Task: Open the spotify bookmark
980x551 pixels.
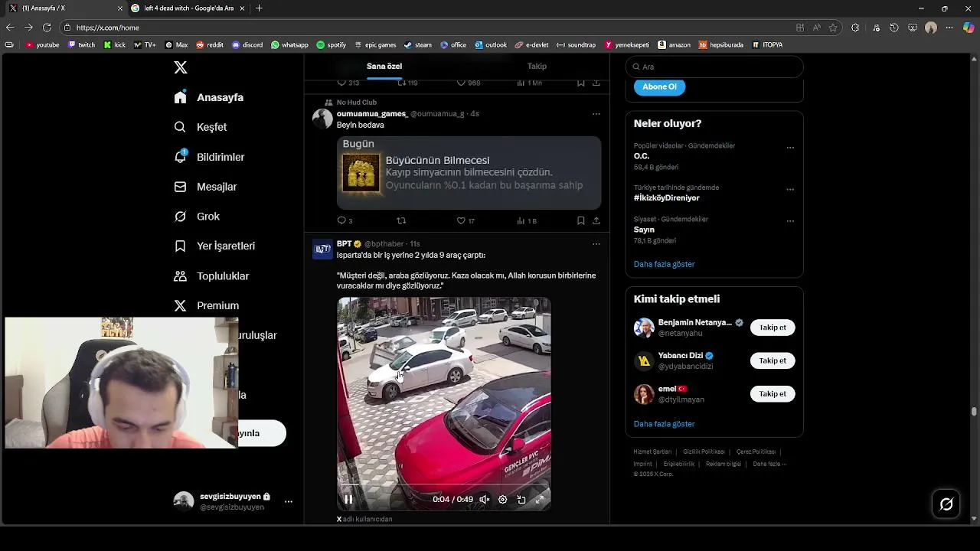Action: pyautogui.click(x=332, y=45)
